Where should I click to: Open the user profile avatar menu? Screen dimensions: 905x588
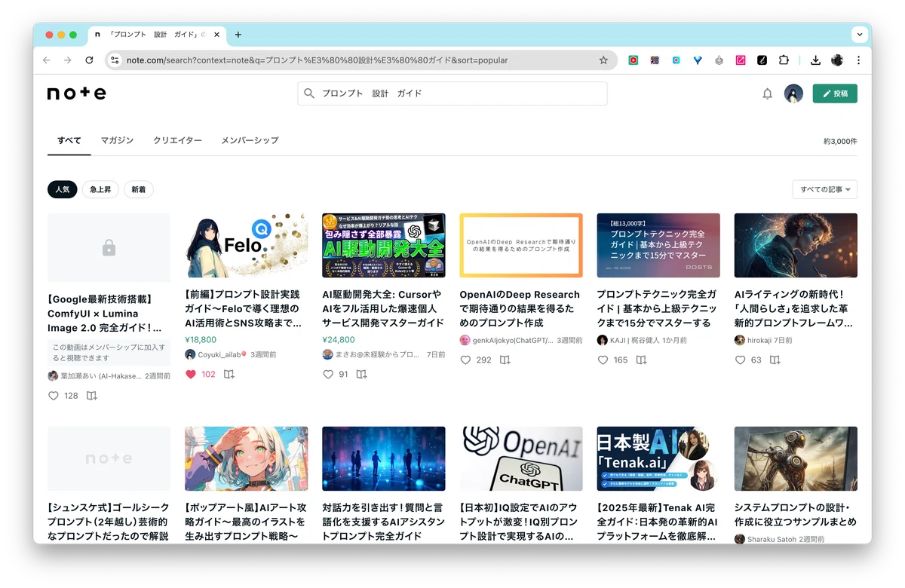(793, 93)
